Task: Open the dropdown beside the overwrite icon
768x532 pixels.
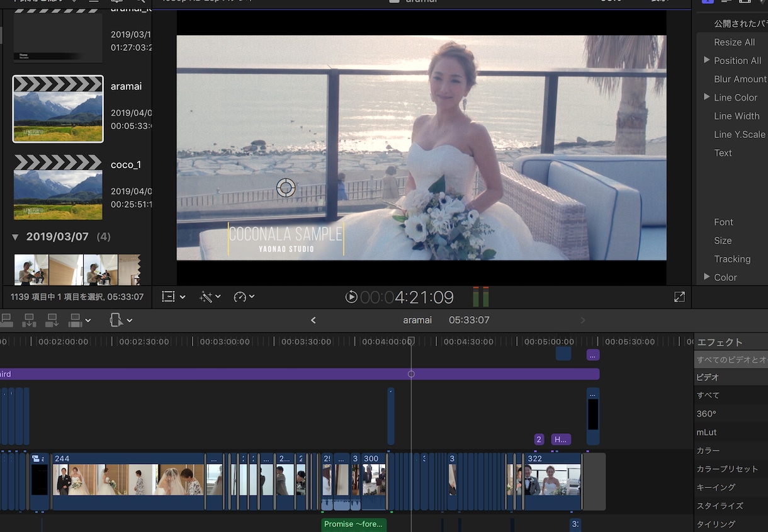Action: pyautogui.click(x=88, y=320)
